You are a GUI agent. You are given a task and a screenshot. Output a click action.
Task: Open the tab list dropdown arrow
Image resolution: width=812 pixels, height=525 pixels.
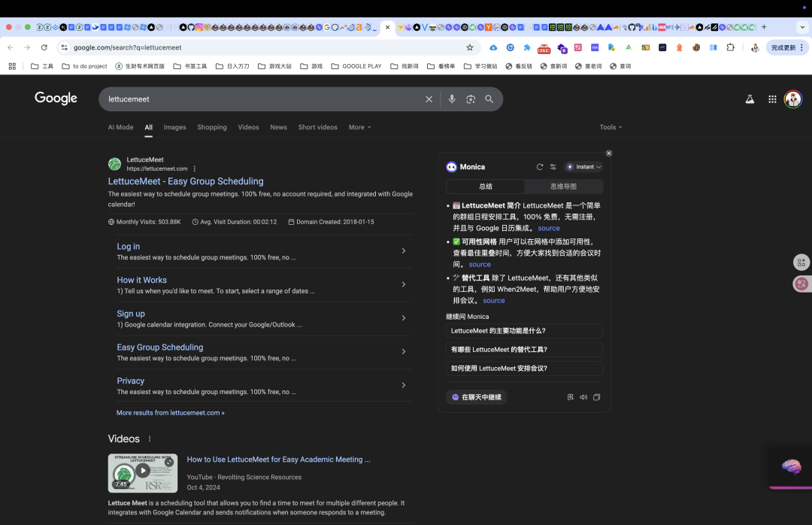point(802,27)
